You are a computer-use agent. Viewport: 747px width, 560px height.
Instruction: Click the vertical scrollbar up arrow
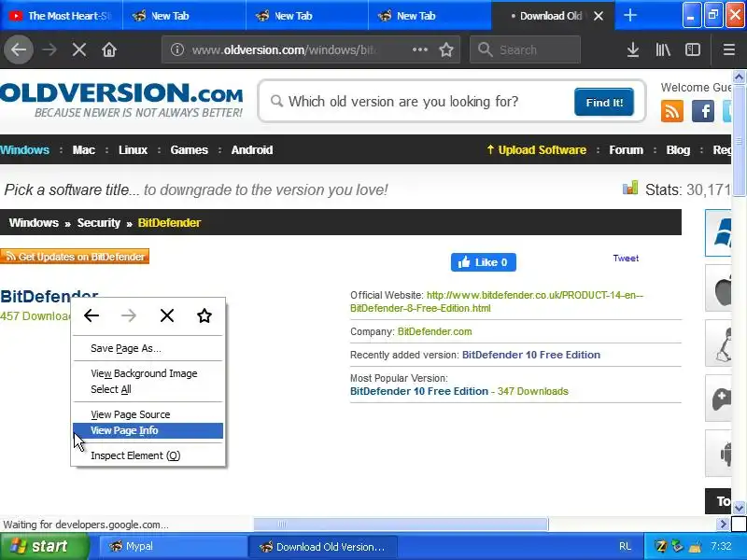[739, 77]
